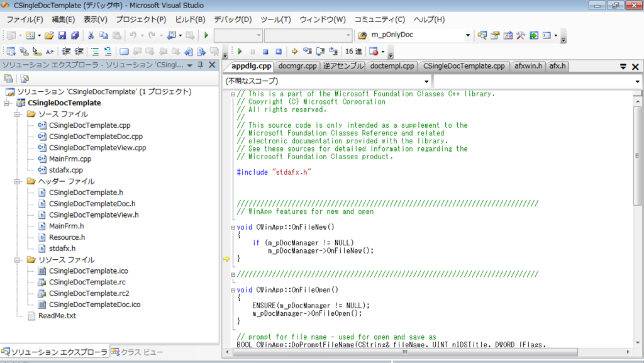
Task: Restart debugging session icon
Action: point(279,52)
